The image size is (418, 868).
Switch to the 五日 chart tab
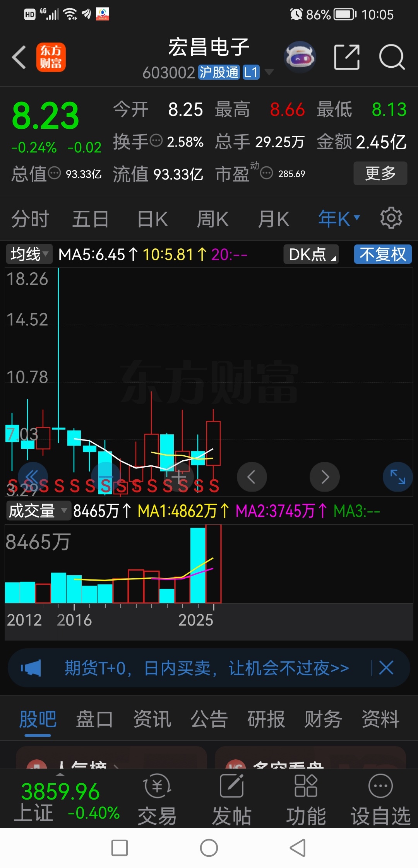click(x=91, y=219)
